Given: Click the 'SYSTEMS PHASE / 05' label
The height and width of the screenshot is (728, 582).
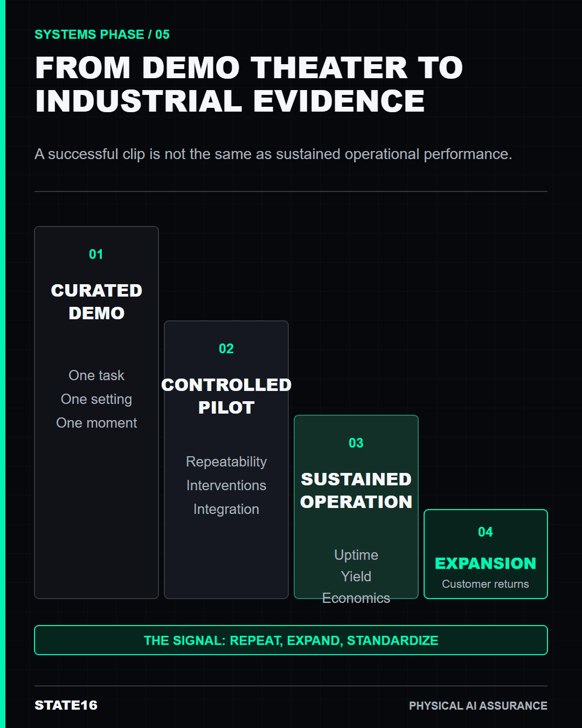Looking at the screenshot, I should 102,35.
